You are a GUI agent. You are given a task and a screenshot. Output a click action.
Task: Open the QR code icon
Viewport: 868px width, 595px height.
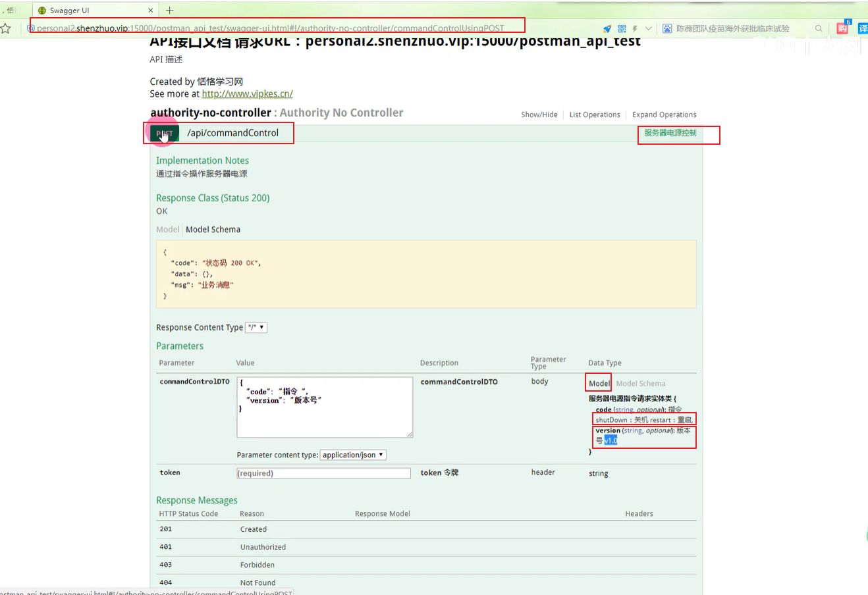pyautogui.click(x=622, y=29)
